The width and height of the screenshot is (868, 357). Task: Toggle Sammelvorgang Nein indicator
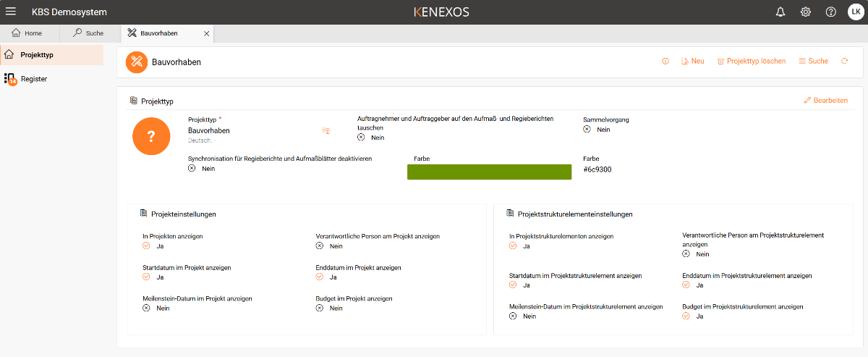587,129
